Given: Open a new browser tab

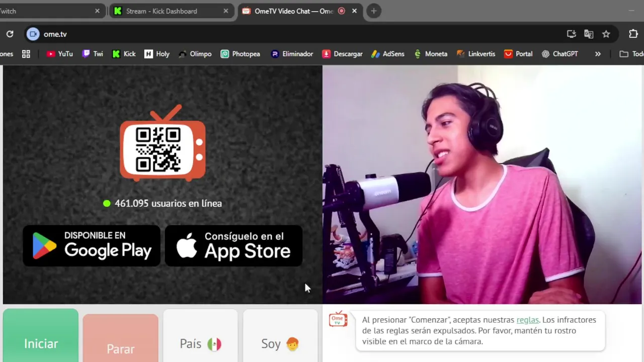Looking at the screenshot, I should pyautogui.click(x=373, y=11).
